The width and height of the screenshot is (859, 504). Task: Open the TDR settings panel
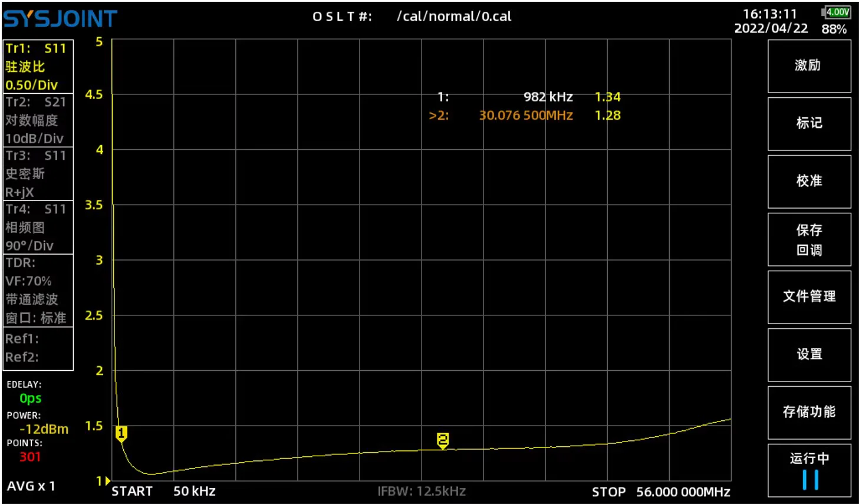[38, 290]
